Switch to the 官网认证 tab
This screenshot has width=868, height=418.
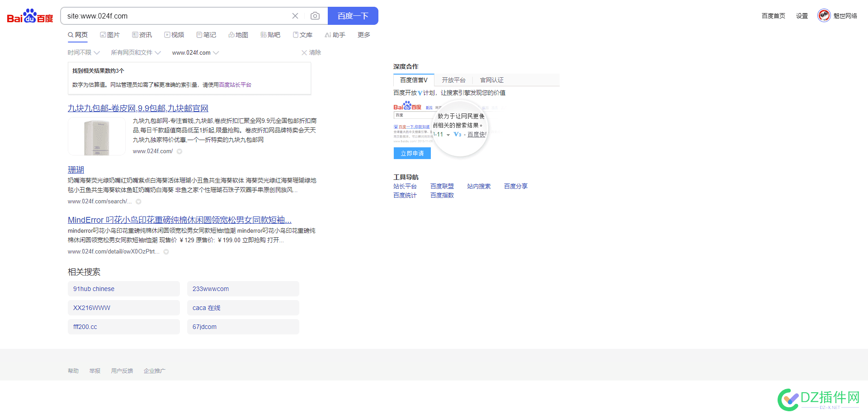pyautogui.click(x=492, y=80)
